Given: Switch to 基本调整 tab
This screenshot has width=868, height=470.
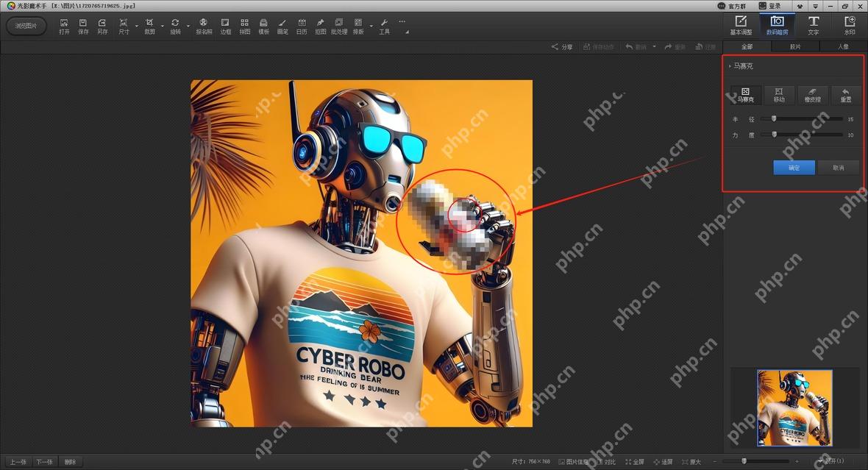Looking at the screenshot, I should (741, 26).
